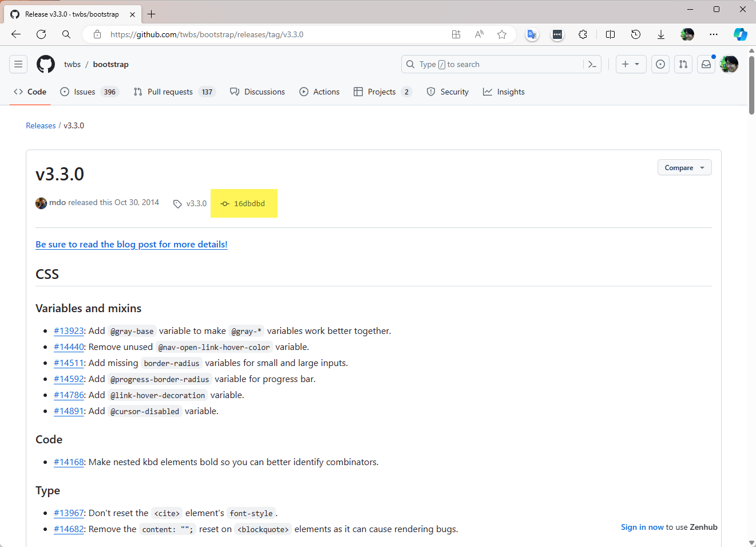
Task: Open the Security tab
Action: [448, 92]
